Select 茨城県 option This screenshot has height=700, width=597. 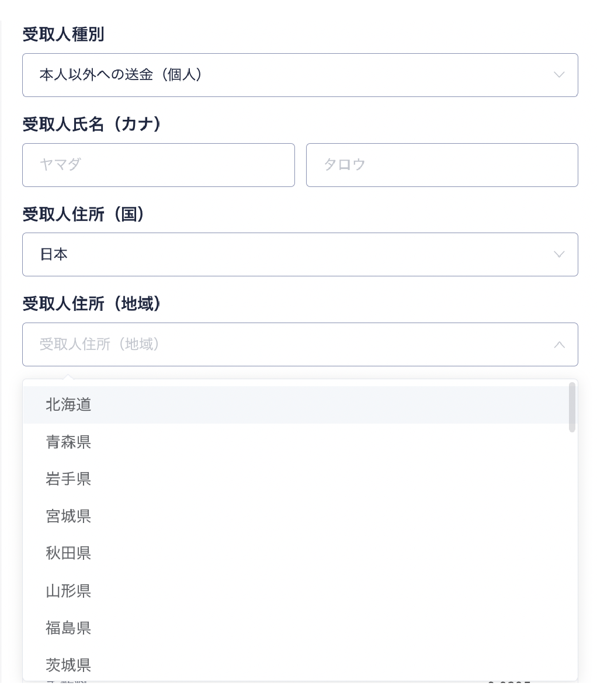(69, 665)
